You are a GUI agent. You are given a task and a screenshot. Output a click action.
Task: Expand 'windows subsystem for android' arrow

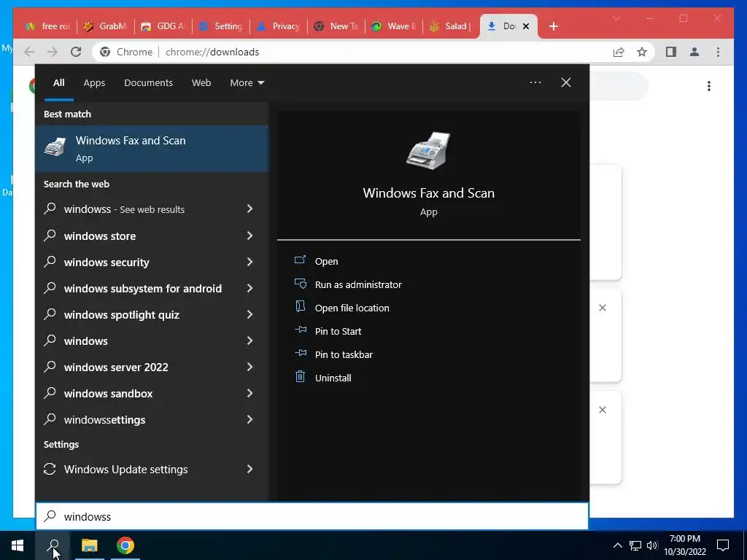tap(249, 288)
